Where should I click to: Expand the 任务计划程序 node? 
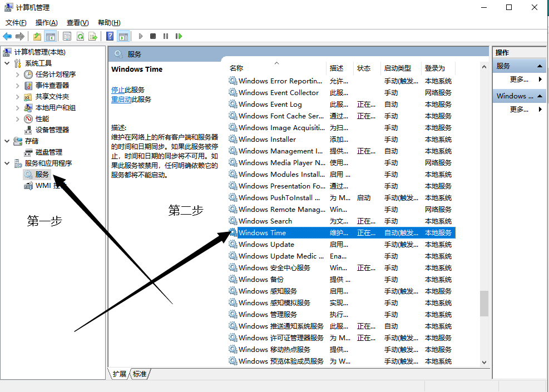[x=17, y=74]
